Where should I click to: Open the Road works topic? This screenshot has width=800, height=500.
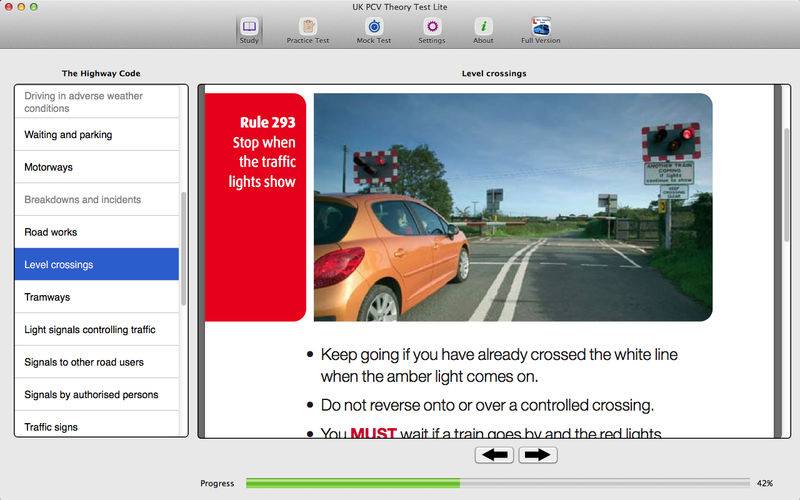pos(97,232)
